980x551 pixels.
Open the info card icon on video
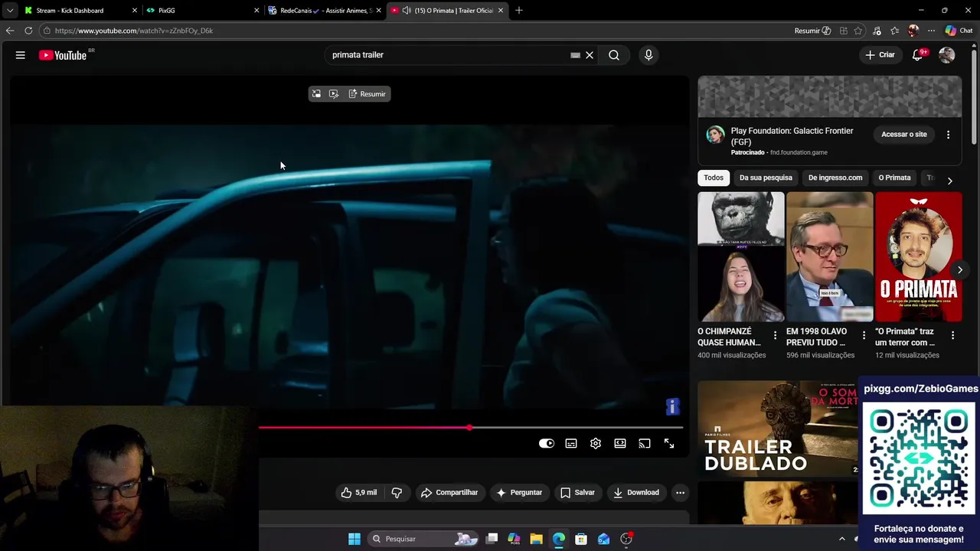click(x=672, y=406)
